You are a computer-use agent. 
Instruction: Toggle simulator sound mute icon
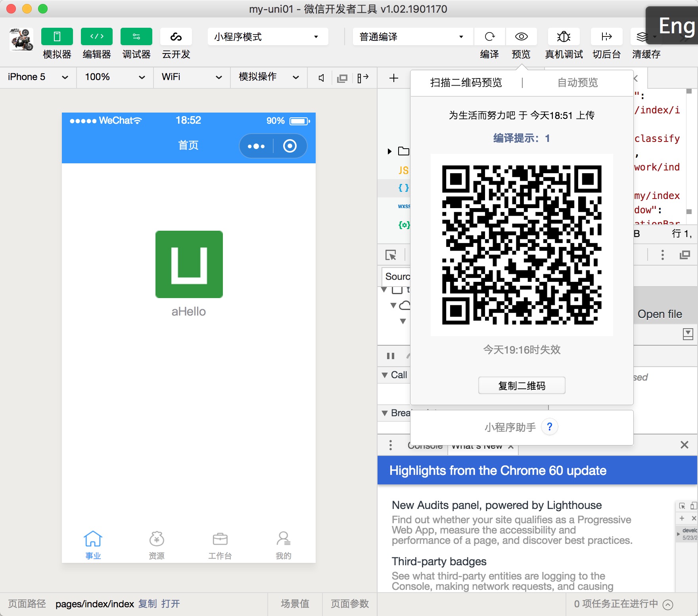tap(322, 78)
